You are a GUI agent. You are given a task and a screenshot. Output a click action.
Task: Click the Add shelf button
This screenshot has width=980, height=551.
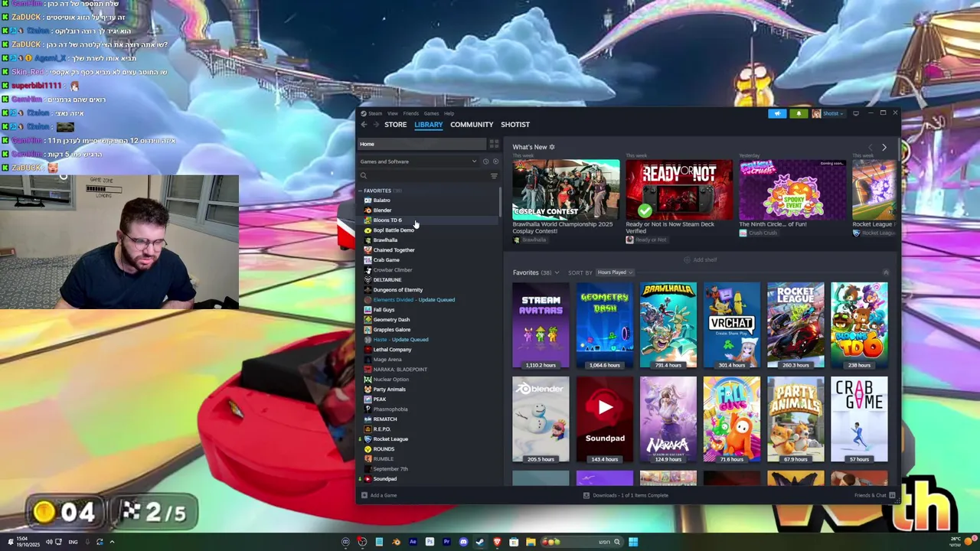point(701,260)
